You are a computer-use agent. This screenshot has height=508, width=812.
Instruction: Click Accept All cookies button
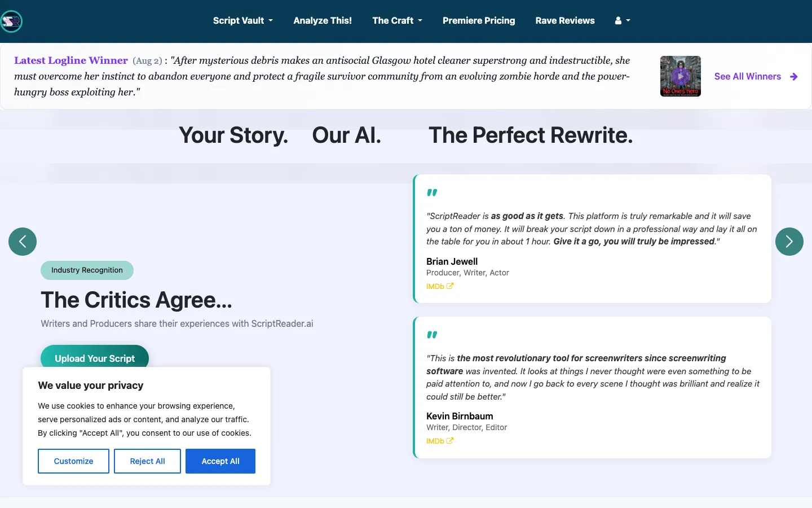click(x=220, y=461)
